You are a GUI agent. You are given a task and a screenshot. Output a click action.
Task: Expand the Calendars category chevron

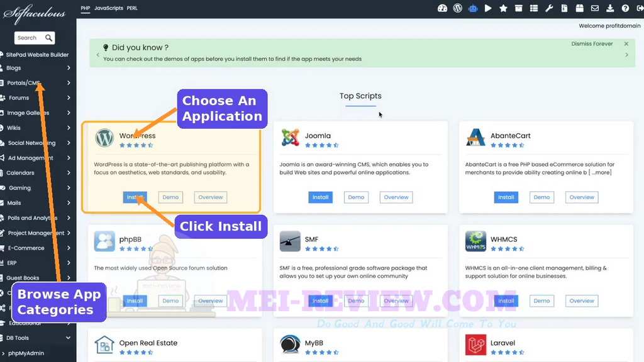pos(69,173)
